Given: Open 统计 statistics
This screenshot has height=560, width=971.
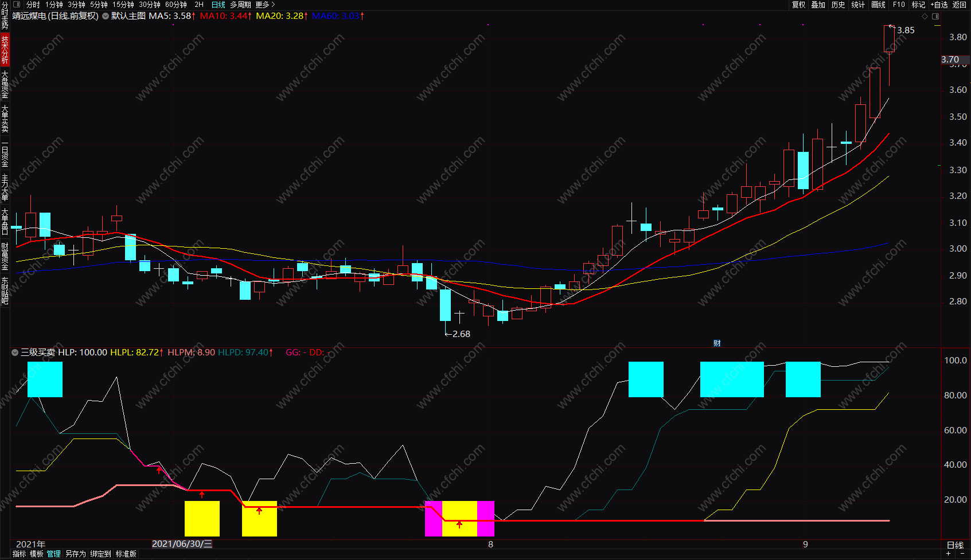Looking at the screenshot, I should point(858,5).
